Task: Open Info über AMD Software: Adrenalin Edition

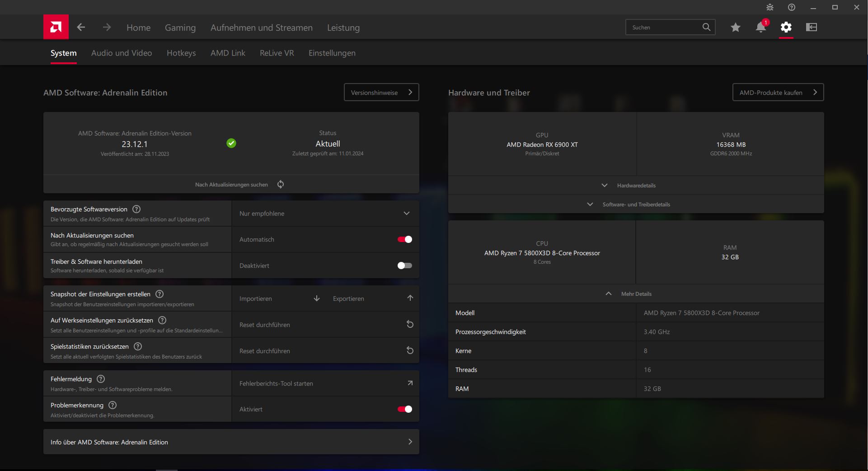Action: [231, 442]
